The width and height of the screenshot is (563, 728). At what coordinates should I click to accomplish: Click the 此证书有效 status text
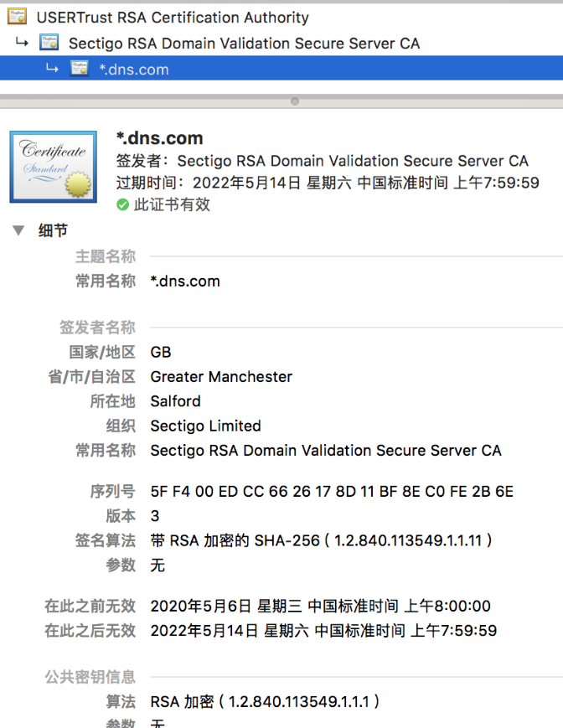pos(172,204)
